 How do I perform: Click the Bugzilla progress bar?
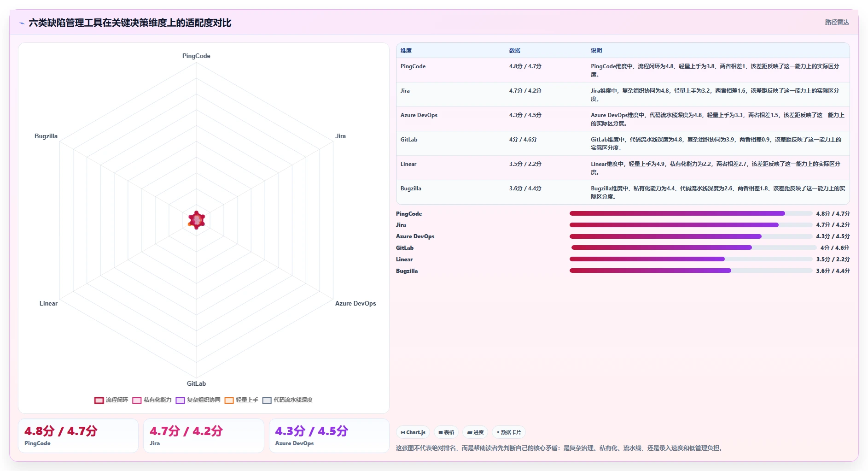click(x=691, y=271)
